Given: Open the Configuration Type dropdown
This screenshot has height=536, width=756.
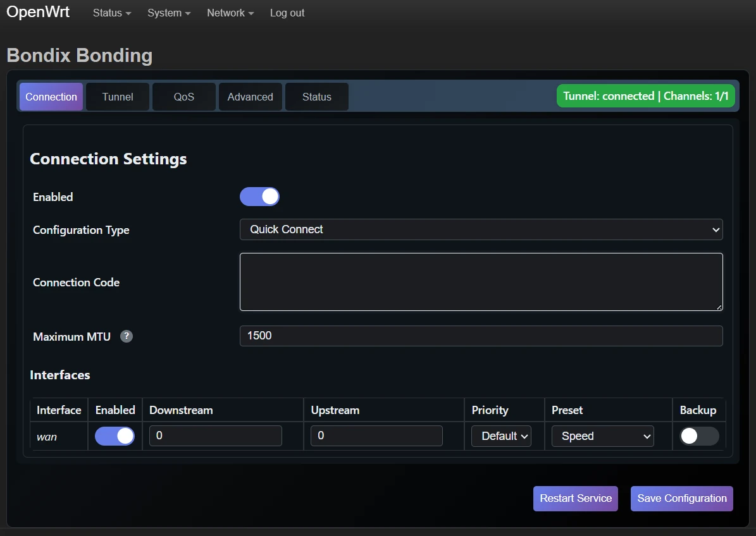Looking at the screenshot, I should tap(481, 229).
